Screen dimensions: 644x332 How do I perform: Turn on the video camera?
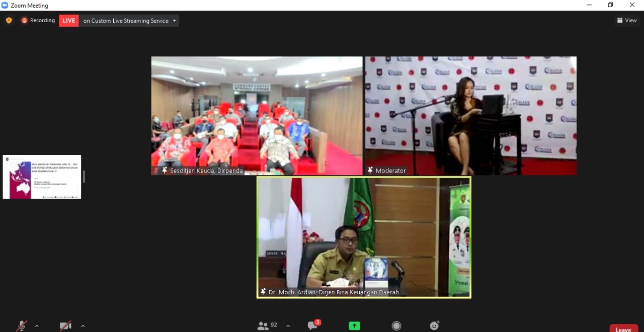click(65, 326)
